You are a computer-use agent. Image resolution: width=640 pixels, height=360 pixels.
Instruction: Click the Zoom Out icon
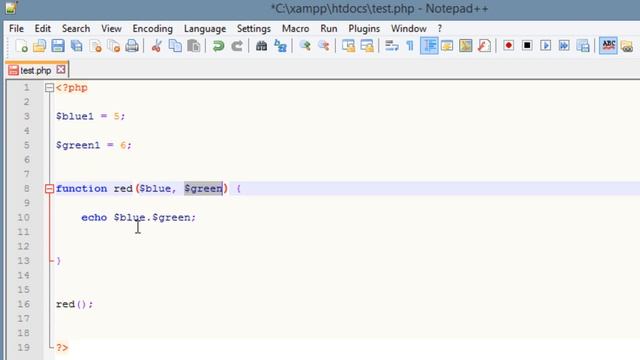[x=323, y=46]
